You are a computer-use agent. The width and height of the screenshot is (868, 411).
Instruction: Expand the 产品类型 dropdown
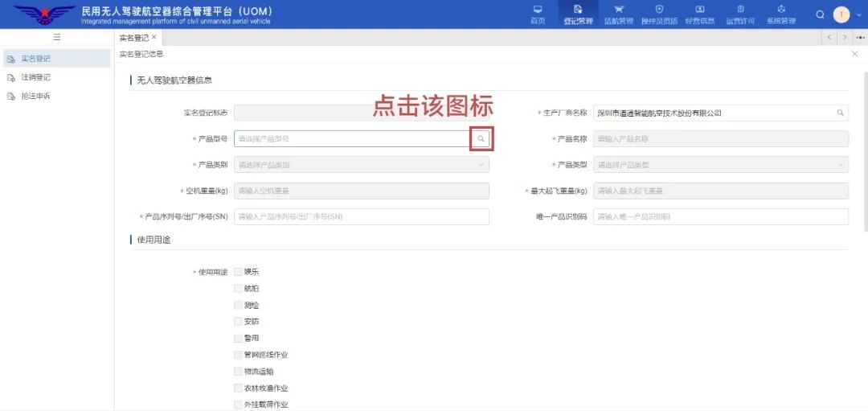pos(720,165)
